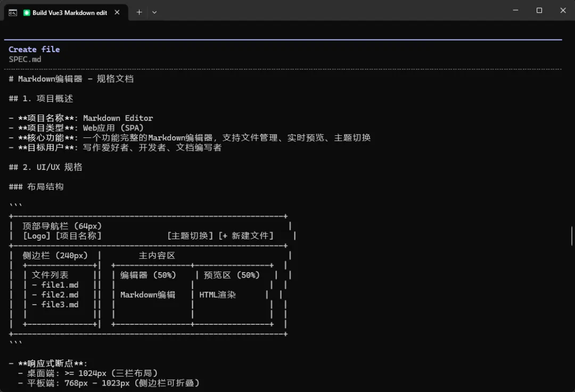This screenshot has height=392, width=575.
Task: Click the '## 1. 项目概述' heading
Action: (41, 99)
